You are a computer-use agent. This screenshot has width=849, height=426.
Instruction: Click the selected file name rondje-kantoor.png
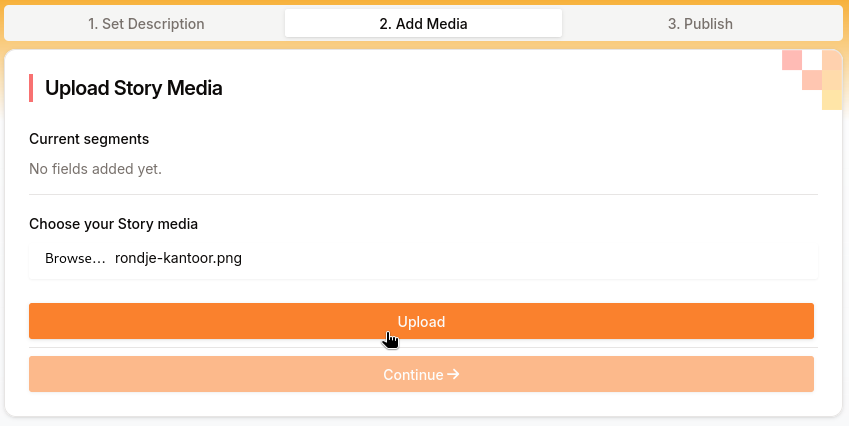178,259
